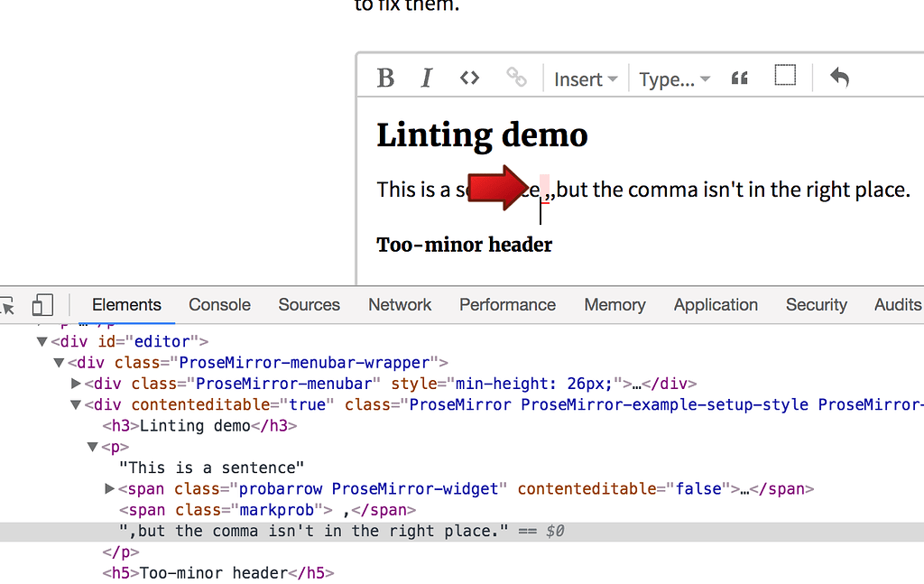Toggle bold formatting in editor menubar

[x=385, y=79]
